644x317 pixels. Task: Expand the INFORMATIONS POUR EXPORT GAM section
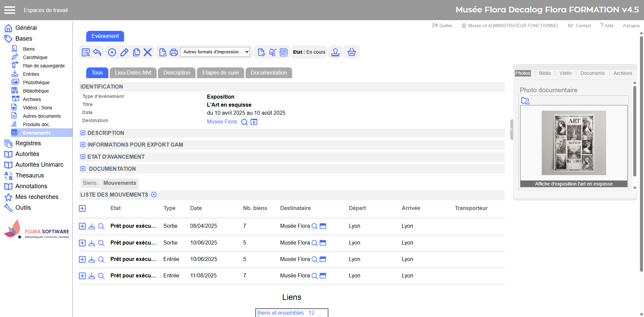coord(83,145)
